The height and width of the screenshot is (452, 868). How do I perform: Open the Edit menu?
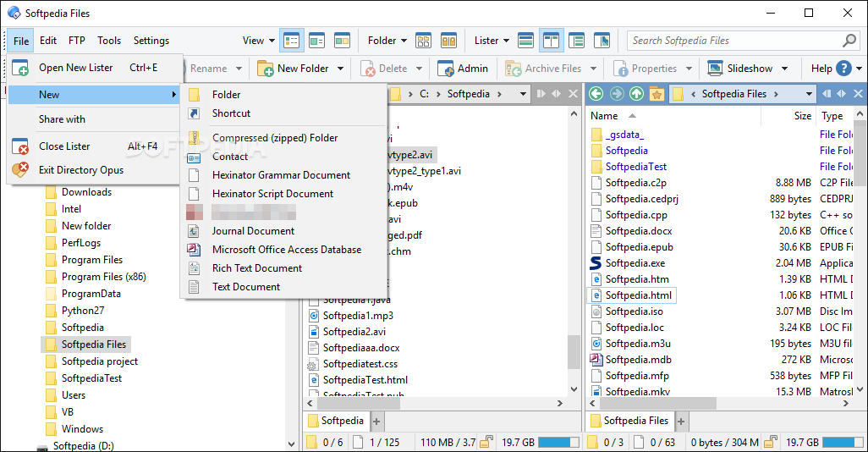48,41
